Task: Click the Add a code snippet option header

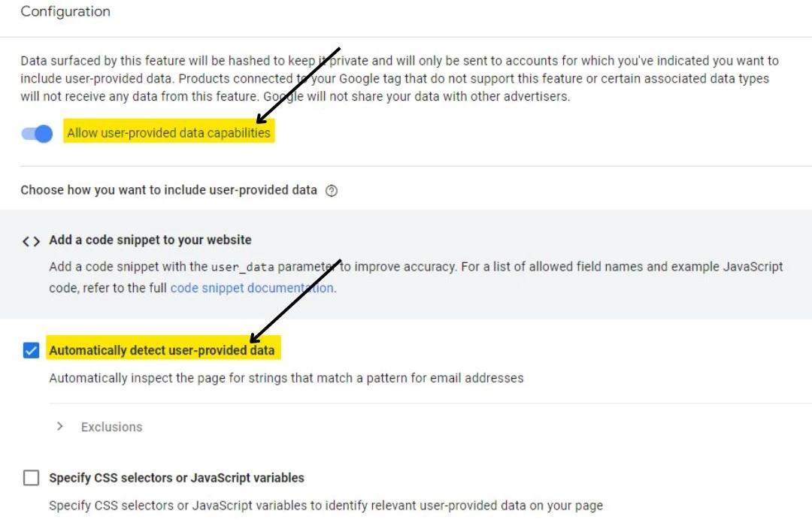Action: point(150,240)
